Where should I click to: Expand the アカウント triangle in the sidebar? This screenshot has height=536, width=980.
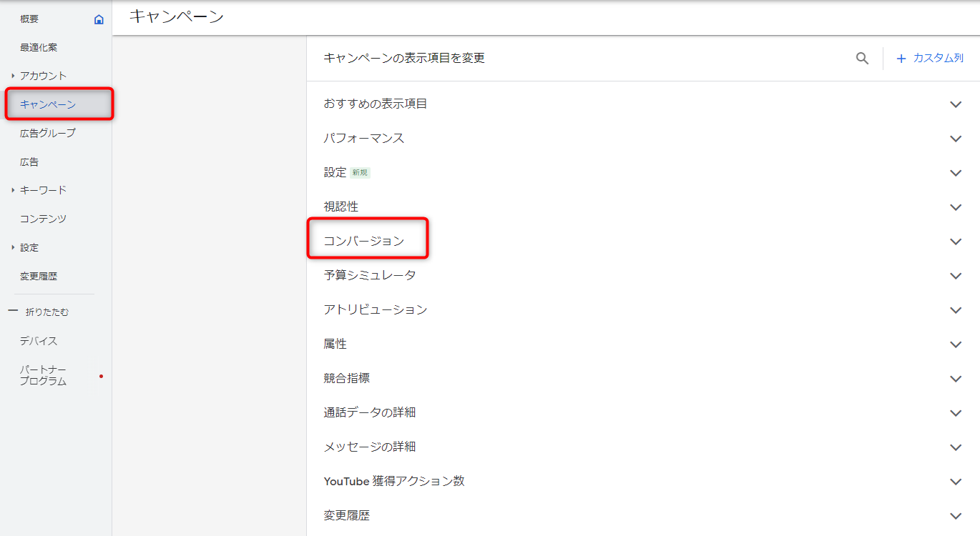pyautogui.click(x=13, y=76)
